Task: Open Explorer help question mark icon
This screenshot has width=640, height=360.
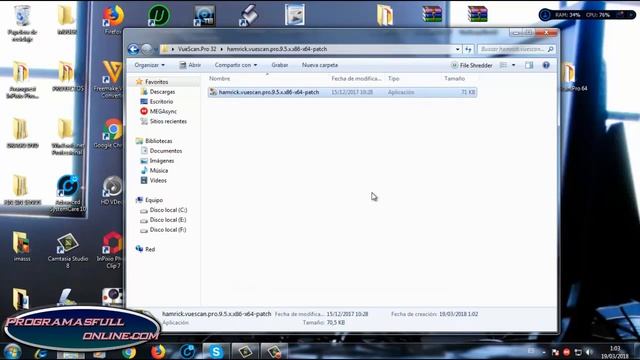Action: pos(546,65)
